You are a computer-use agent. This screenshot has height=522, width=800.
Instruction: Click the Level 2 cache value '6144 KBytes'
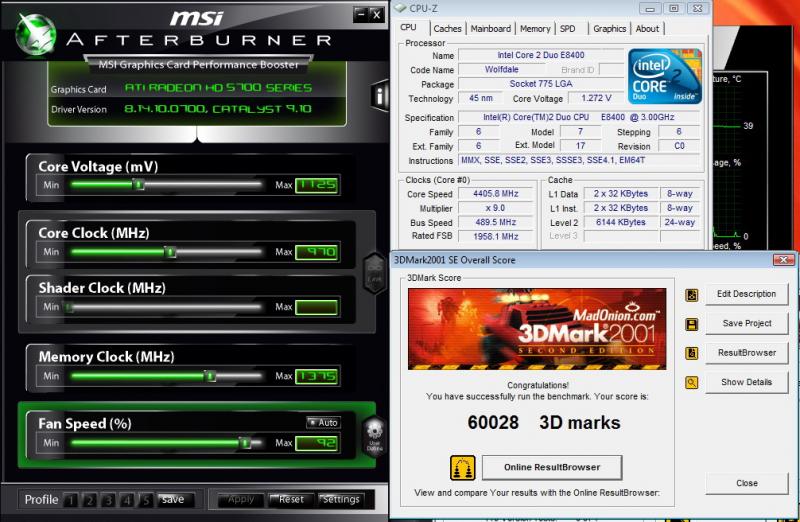pos(620,222)
